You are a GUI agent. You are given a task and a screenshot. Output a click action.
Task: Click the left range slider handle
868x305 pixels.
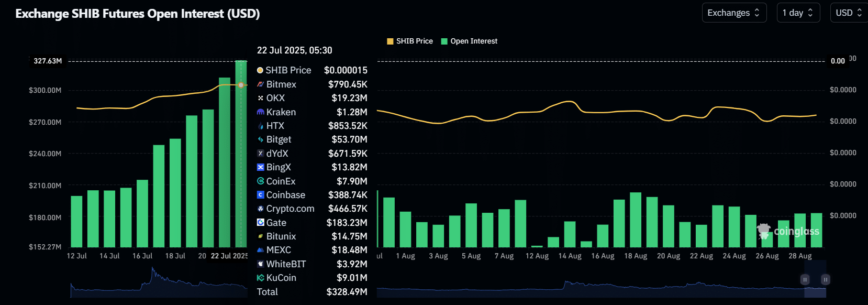(805, 280)
